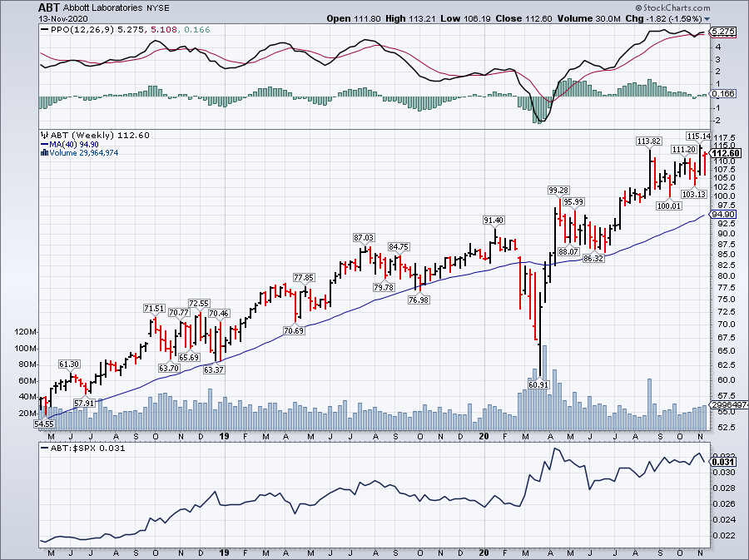Click the 5.275 PPO axis value tag
Image resolution: width=749 pixels, height=560 pixels.
coord(722,32)
